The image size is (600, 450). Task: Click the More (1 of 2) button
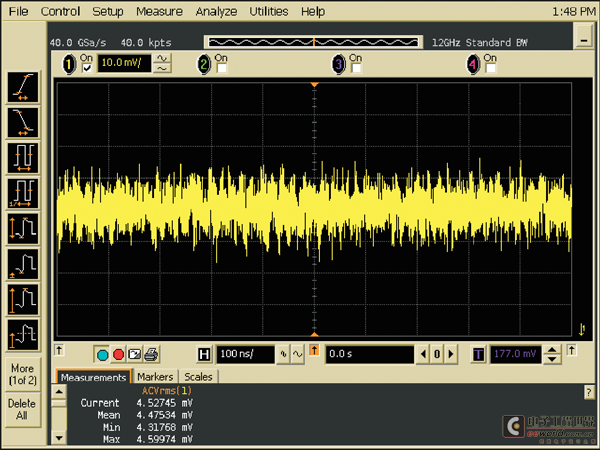coord(22,373)
